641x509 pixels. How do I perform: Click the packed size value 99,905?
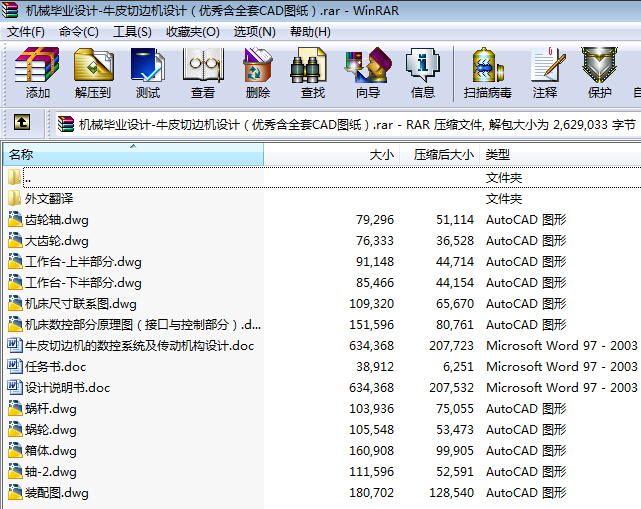(x=455, y=451)
